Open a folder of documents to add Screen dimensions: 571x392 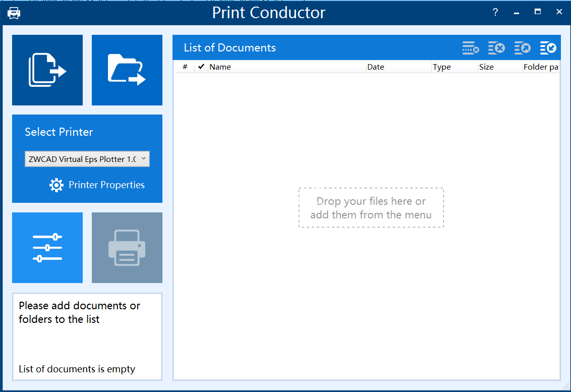click(127, 70)
